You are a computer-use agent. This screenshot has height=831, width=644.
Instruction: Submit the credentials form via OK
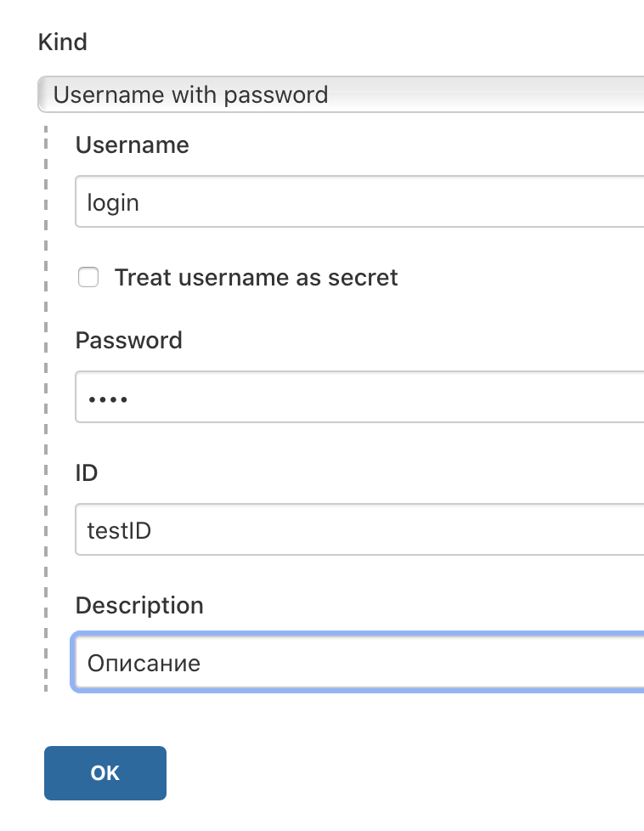(105, 772)
